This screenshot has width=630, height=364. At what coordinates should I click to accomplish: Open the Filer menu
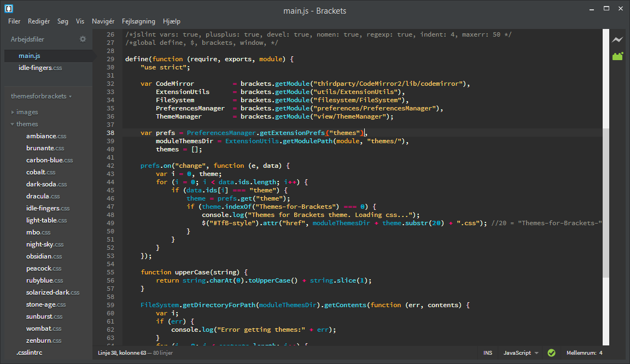(x=14, y=21)
